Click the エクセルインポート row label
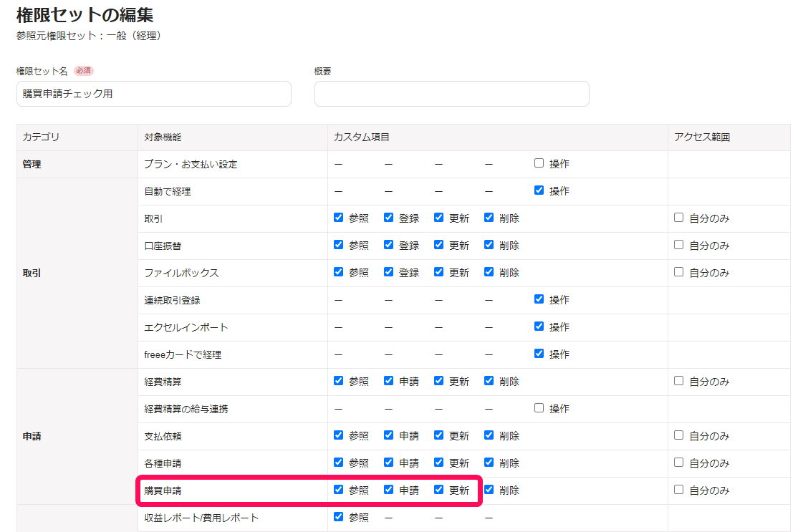803x532 pixels. coord(186,328)
